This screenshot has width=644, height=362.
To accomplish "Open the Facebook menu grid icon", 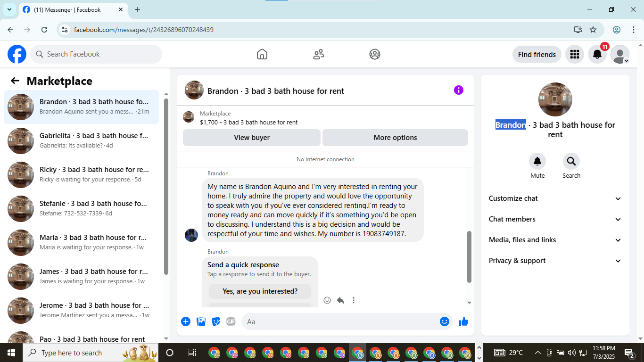I will tap(574, 54).
